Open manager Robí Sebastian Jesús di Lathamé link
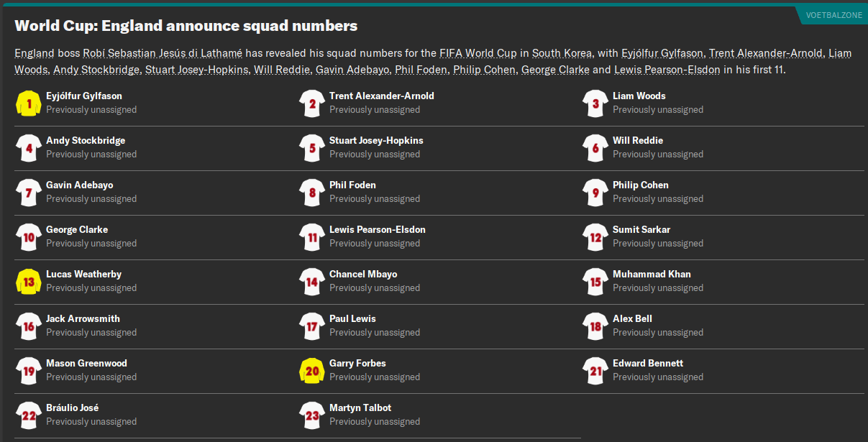The image size is (868, 442). tap(163, 53)
